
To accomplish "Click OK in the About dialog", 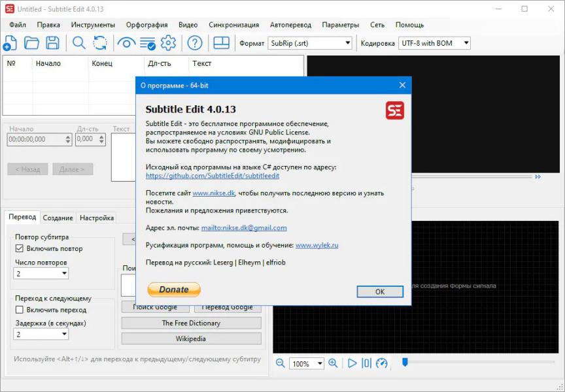I will (379, 292).
